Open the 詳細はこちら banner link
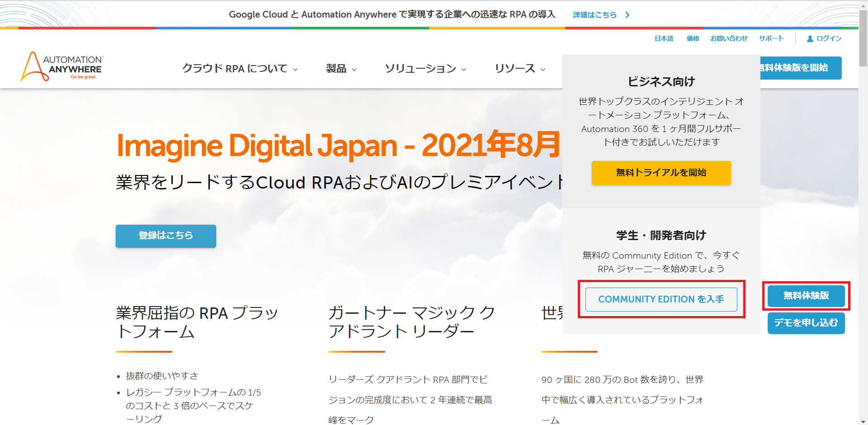868x425 pixels. [595, 15]
